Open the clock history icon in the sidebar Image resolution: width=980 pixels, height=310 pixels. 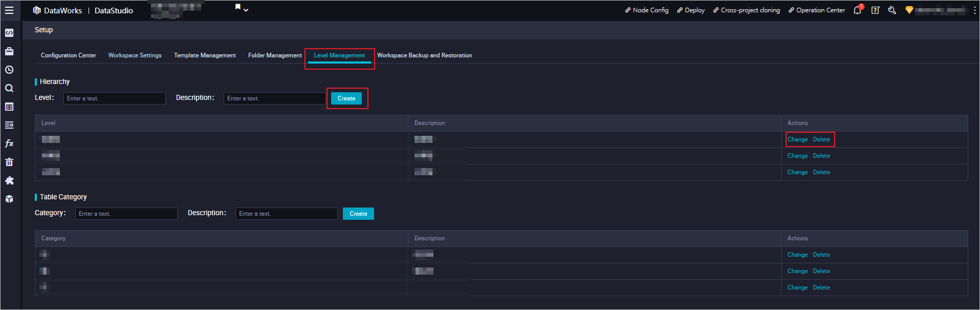tap(9, 70)
